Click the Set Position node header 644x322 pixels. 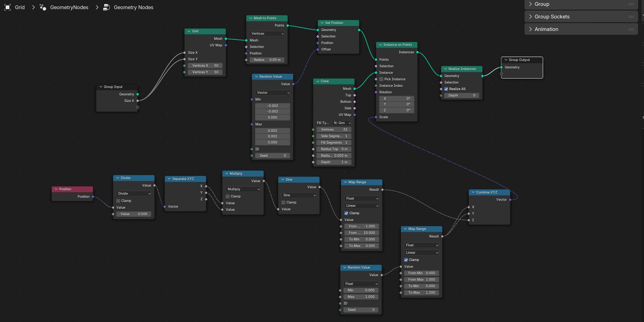(x=338, y=23)
